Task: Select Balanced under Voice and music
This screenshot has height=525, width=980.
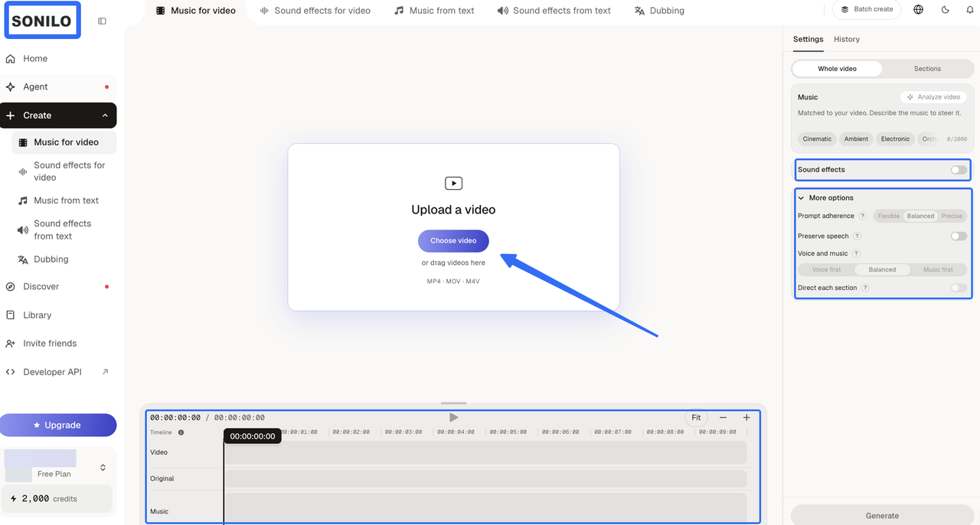Action: click(882, 270)
